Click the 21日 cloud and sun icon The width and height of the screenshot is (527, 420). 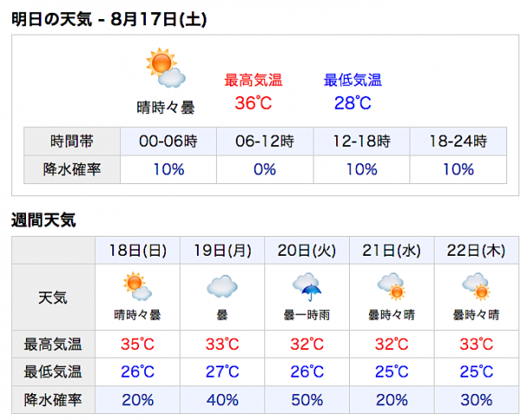pyautogui.click(x=391, y=286)
